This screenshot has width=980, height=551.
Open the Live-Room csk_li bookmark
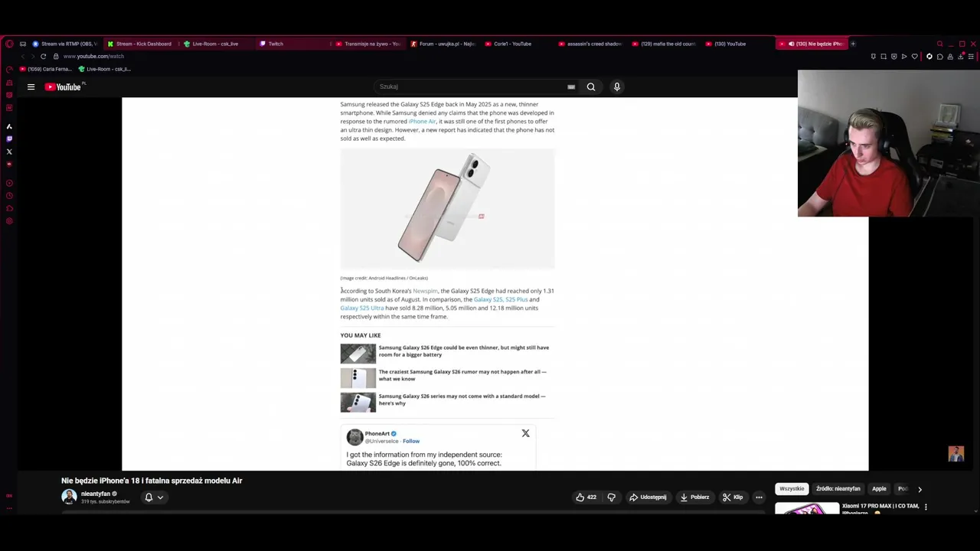pos(105,69)
